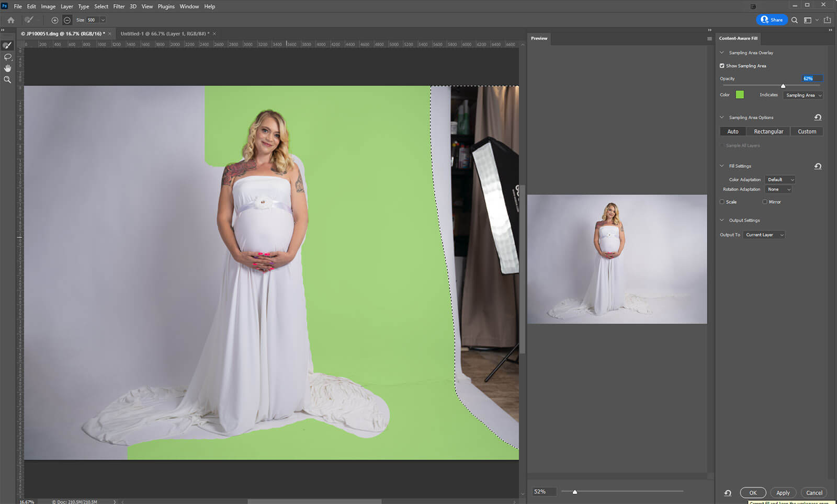Open the Color Adaptation dropdown
This screenshot has width=837, height=504.
(780, 180)
